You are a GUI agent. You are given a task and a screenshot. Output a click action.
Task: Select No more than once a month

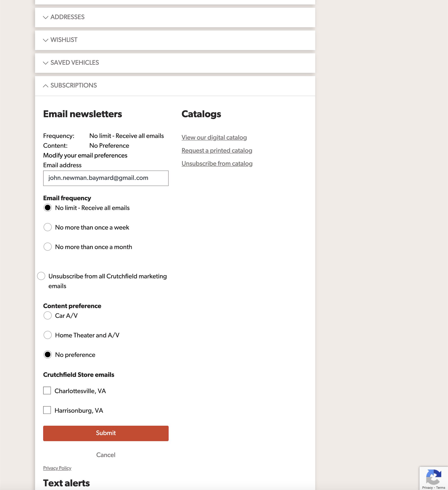tap(48, 247)
